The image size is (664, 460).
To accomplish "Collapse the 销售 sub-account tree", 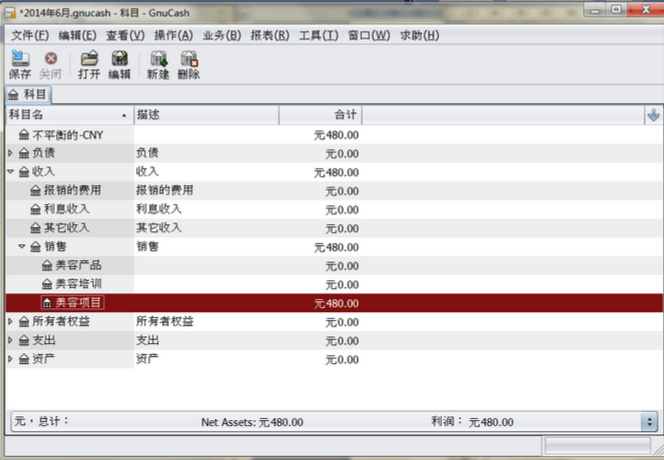I will pos(22,246).
